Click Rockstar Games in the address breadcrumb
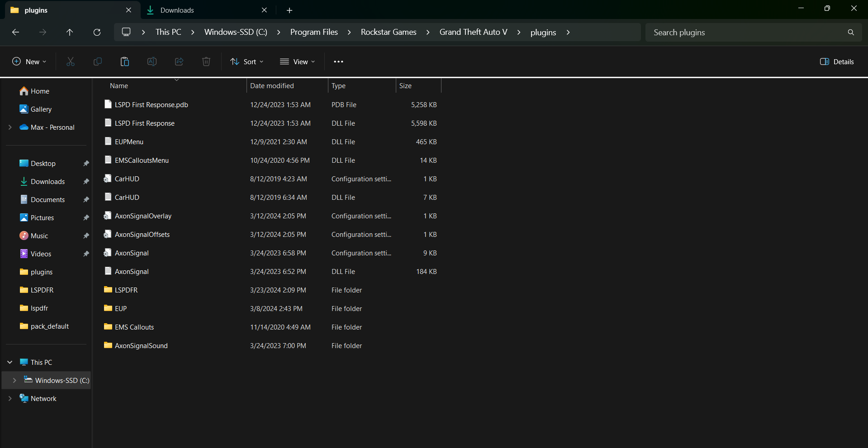The width and height of the screenshot is (868, 448). pos(389,33)
